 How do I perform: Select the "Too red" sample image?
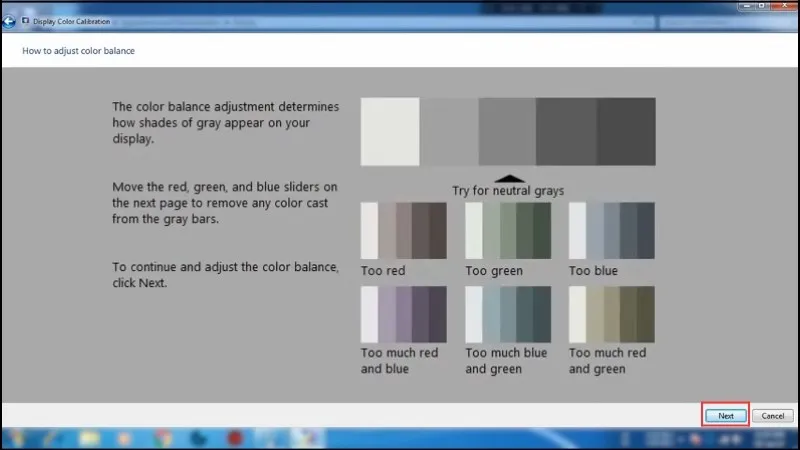(403, 231)
